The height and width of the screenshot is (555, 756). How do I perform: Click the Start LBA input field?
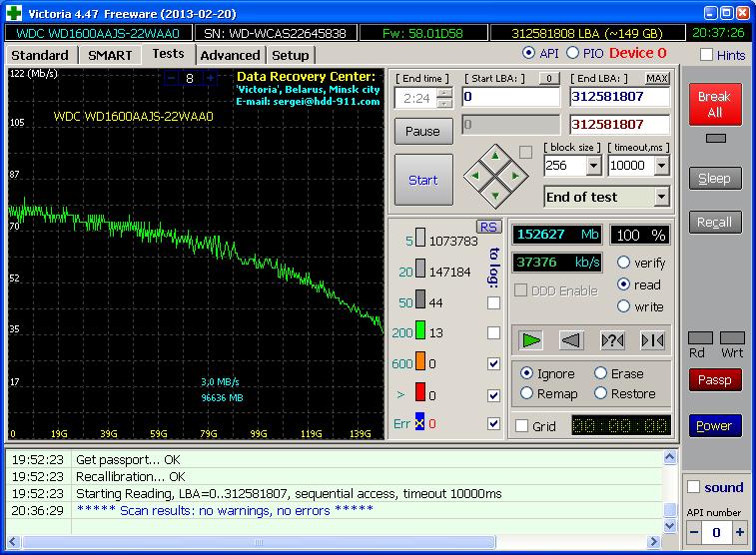pos(511,97)
